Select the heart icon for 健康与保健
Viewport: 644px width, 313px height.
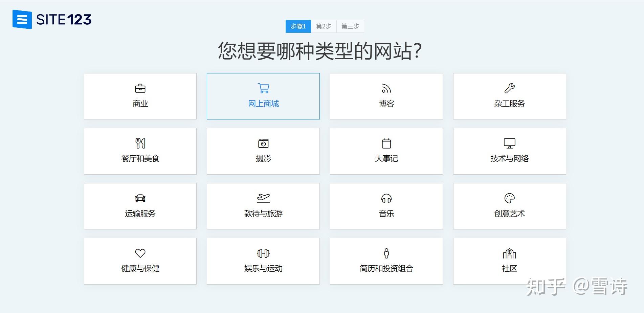click(x=140, y=253)
